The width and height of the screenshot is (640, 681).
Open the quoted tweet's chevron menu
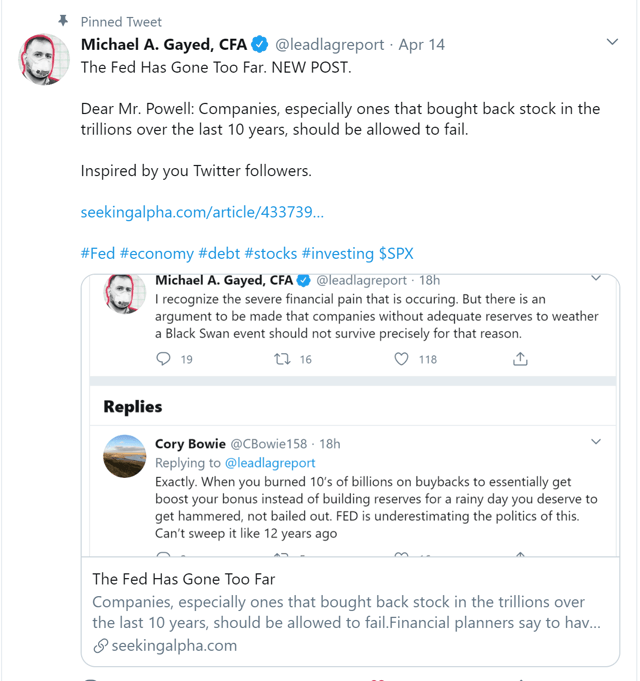coord(596,279)
